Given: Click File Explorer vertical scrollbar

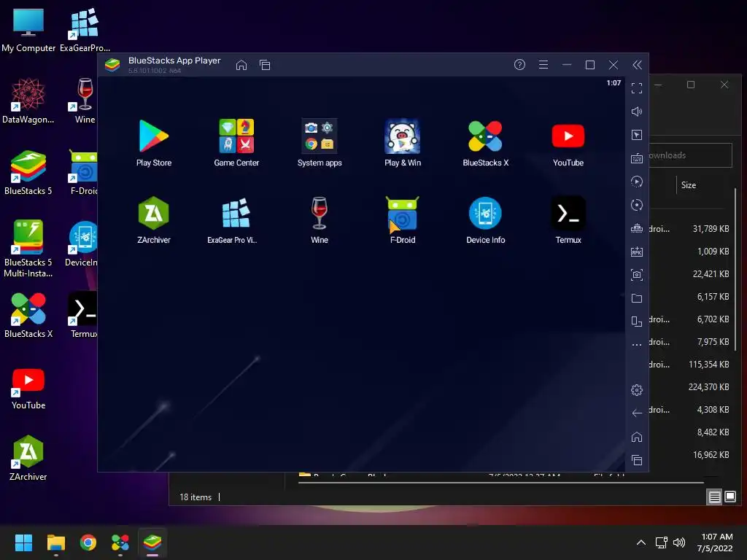Looking at the screenshot, I should click(736, 269).
